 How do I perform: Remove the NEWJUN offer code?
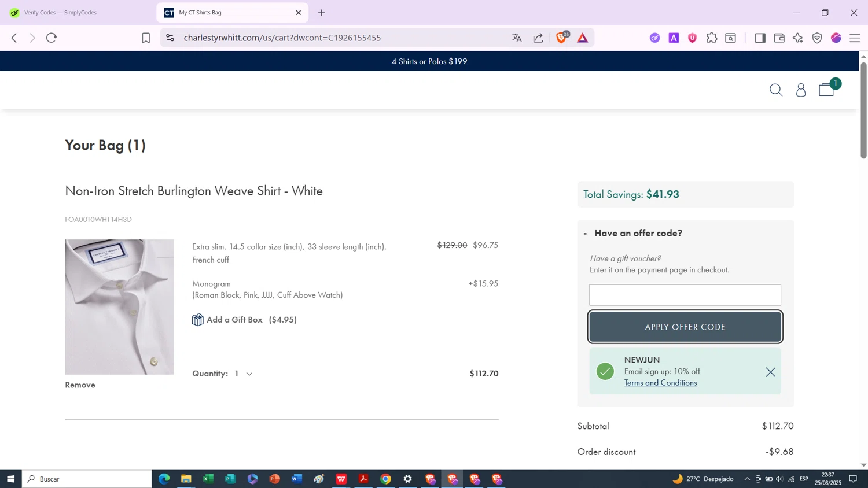[770, 372]
